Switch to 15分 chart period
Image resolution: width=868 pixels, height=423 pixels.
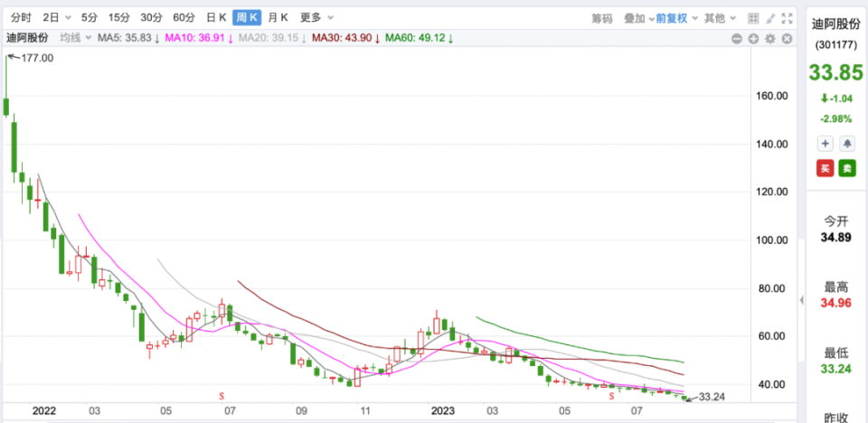coord(118,18)
